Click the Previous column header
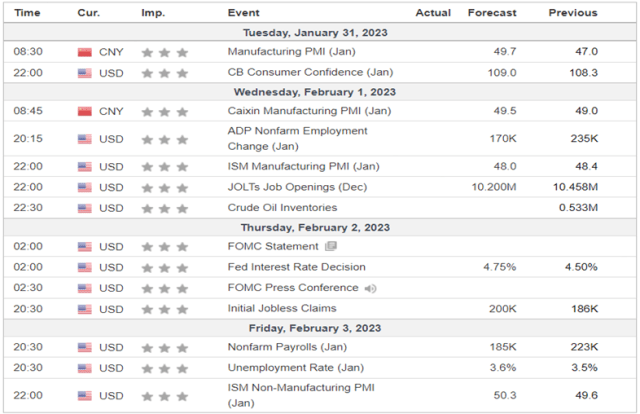Screen dimensions: 640x414 [x=573, y=13]
